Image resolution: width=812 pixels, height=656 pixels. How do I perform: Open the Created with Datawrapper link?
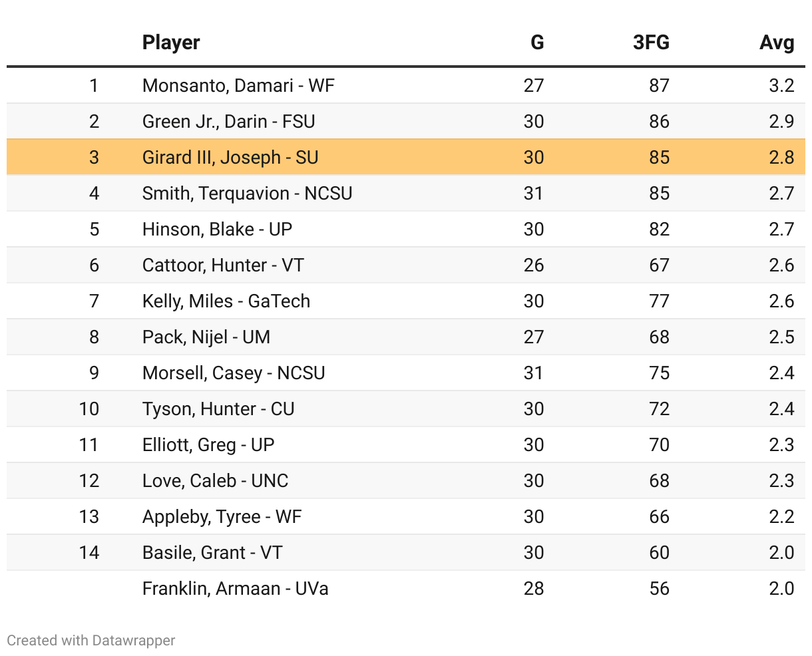pyautogui.click(x=91, y=640)
